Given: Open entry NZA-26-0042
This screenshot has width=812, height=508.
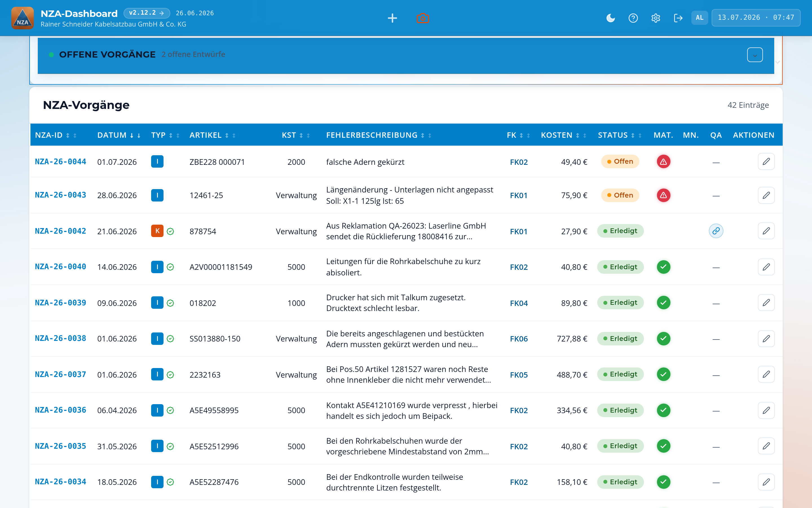Looking at the screenshot, I should (60, 231).
